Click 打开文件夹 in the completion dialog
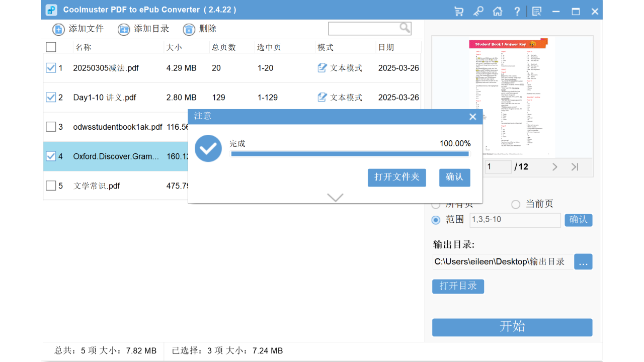 click(396, 177)
